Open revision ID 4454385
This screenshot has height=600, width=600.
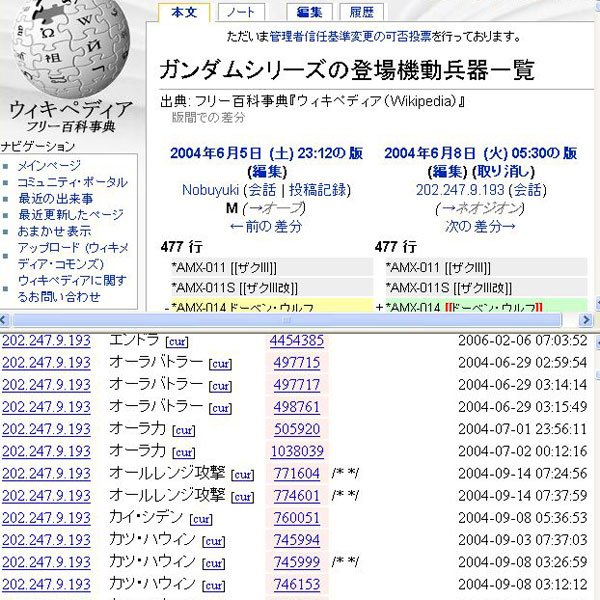pyautogui.click(x=297, y=340)
